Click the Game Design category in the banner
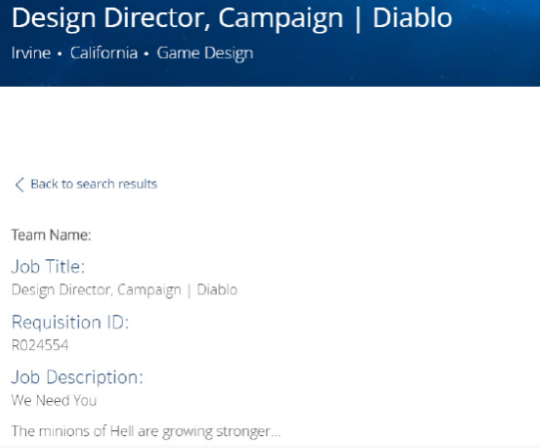The height and width of the screenshot is (448, 540). point(205,54)
